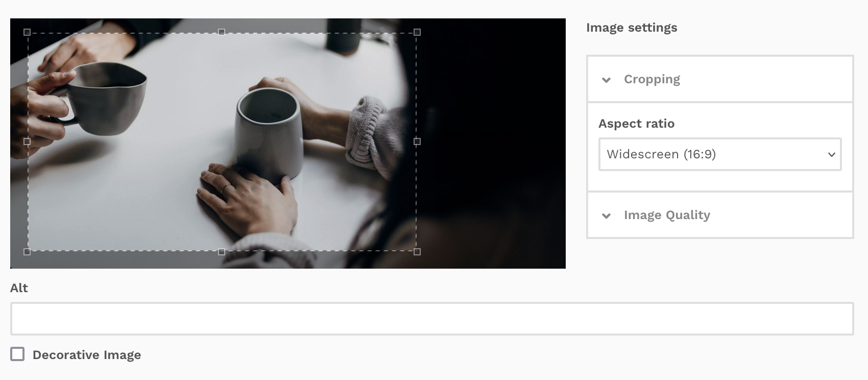Click the Decorative Image label text
868x380 pixels.
87,355
